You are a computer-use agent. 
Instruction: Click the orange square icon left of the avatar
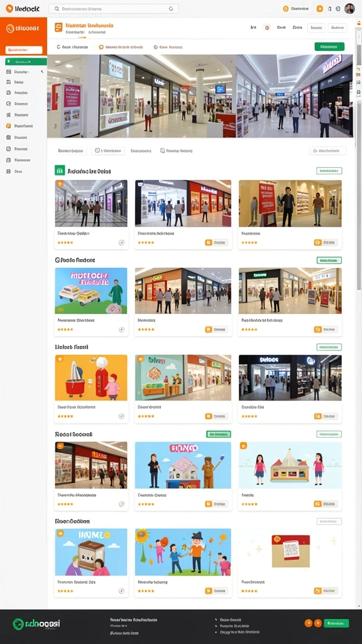pos(320,9)
